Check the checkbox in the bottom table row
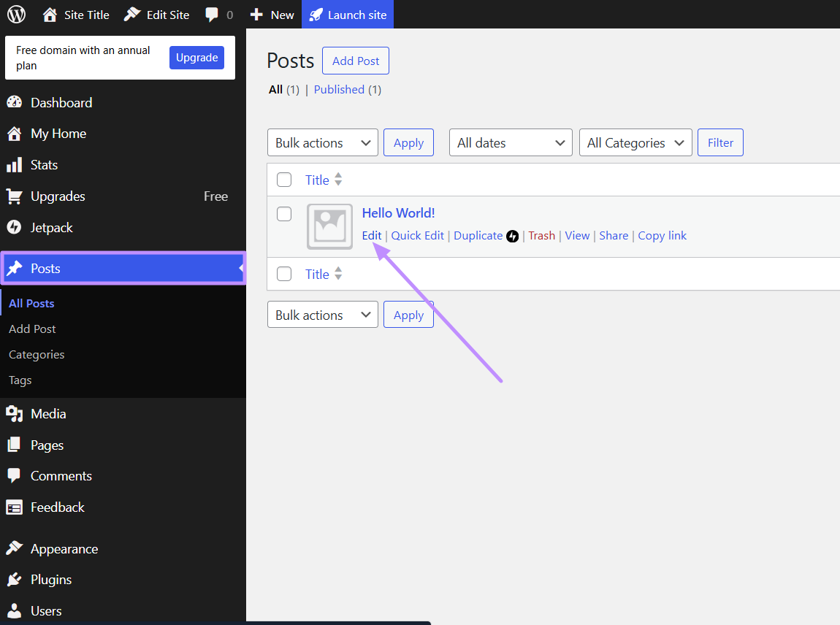This screenshot has height=625, width=840. pyautogui.click(x=284, y=274)
